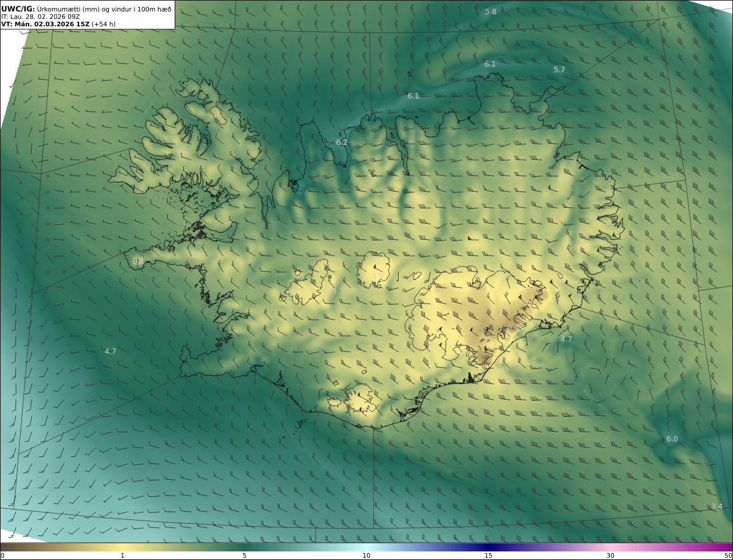Click the 'VT: Mán. 02.03.2026 15Z' valid time
The width and height of the screenshot is (733, 560).
click(45, 24)
